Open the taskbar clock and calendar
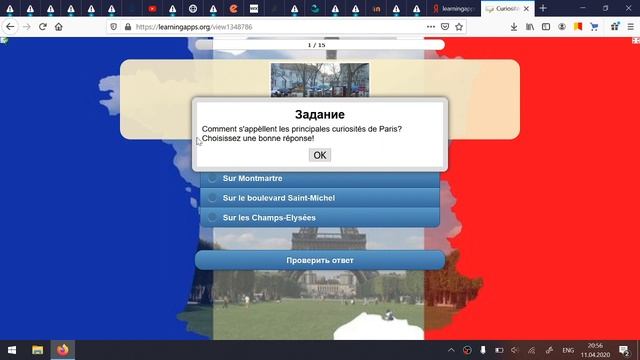 [595, 350]
